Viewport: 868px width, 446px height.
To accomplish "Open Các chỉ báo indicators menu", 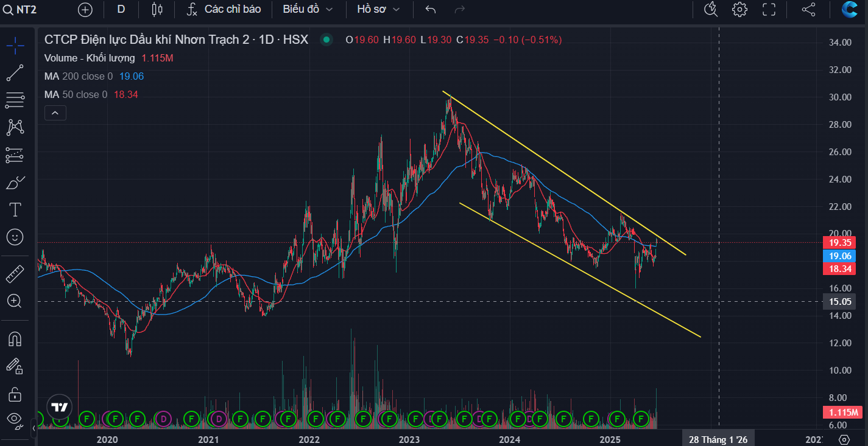I will (224, 9).
